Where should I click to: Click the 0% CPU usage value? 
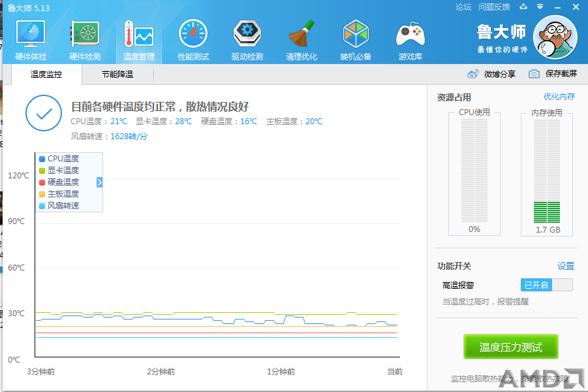(x=474, y=229)
